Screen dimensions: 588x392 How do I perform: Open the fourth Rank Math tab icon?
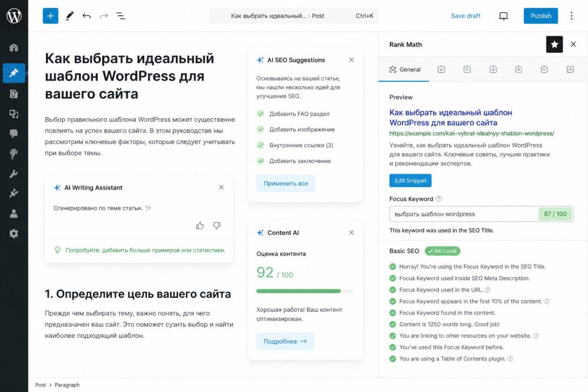coord(493,69)
